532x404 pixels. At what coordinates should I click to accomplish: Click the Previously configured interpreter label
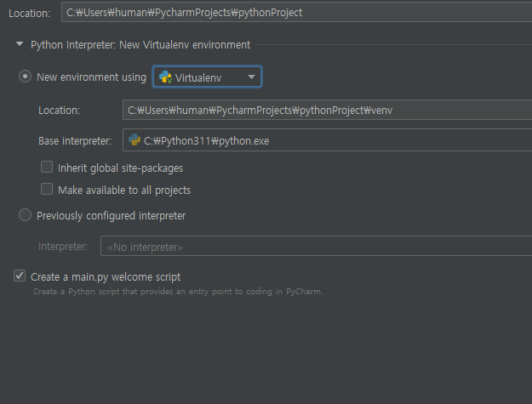(x=111, y=215)
